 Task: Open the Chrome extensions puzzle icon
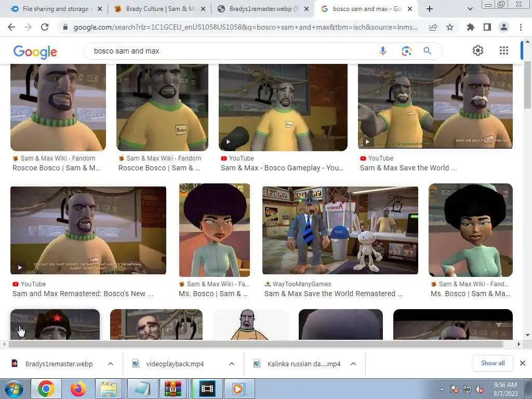(471, 27)
